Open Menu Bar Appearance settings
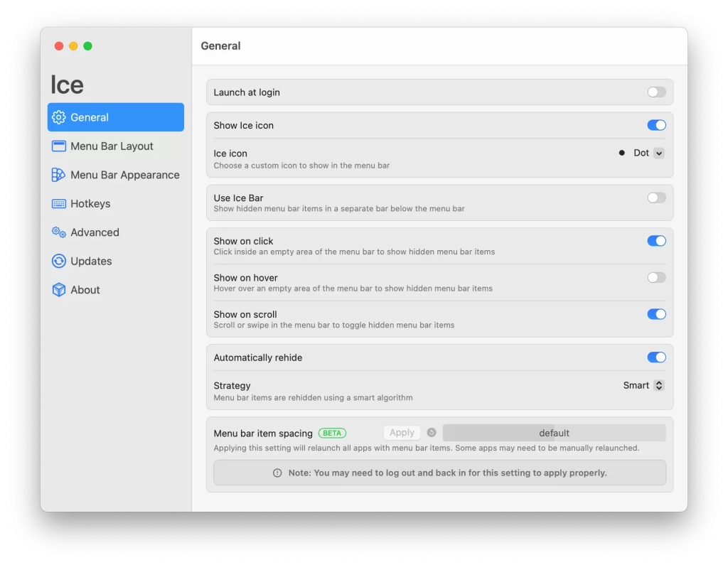 [x=116, y=175]
